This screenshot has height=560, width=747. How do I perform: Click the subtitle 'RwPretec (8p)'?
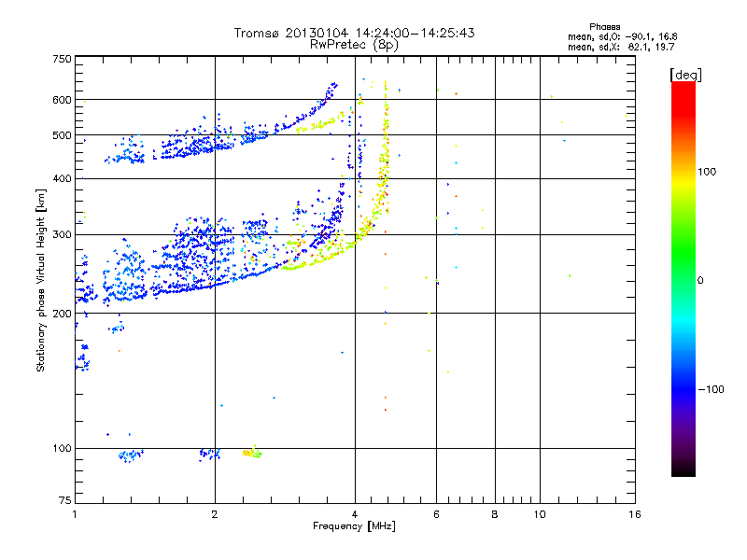coord(354,45)
